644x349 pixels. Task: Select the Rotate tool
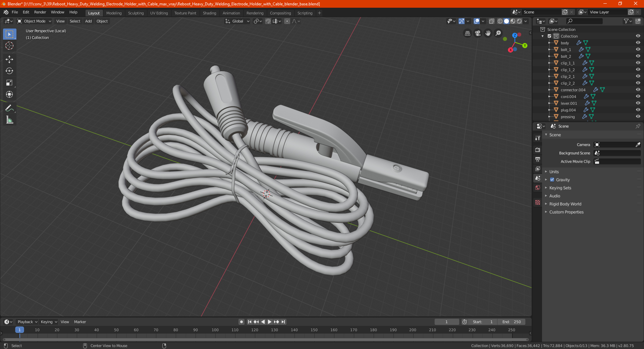9,71
